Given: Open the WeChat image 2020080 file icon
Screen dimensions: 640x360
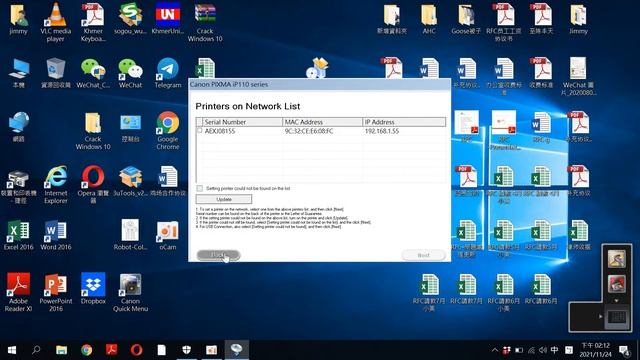Looking at the screenshot, I should pos(578,76).
